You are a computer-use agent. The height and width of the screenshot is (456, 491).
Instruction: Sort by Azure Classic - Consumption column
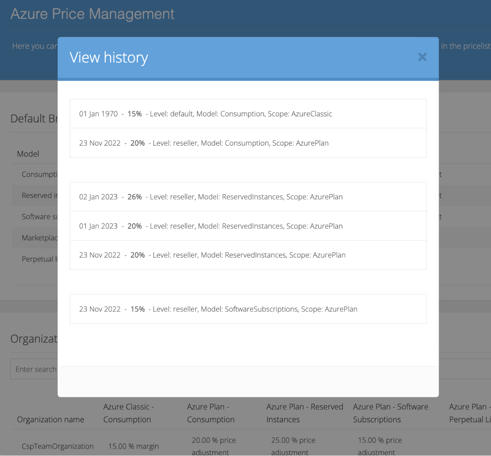[x=128, y=413]
